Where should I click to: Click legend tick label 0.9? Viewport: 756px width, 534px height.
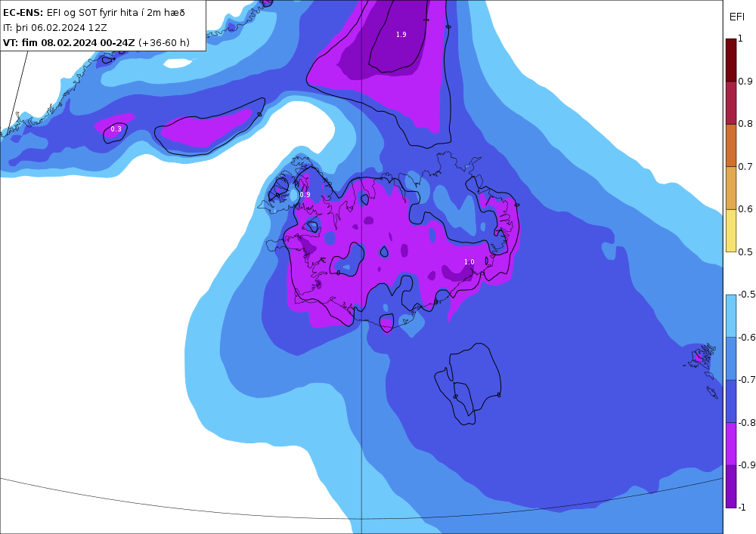pos(745,82)
